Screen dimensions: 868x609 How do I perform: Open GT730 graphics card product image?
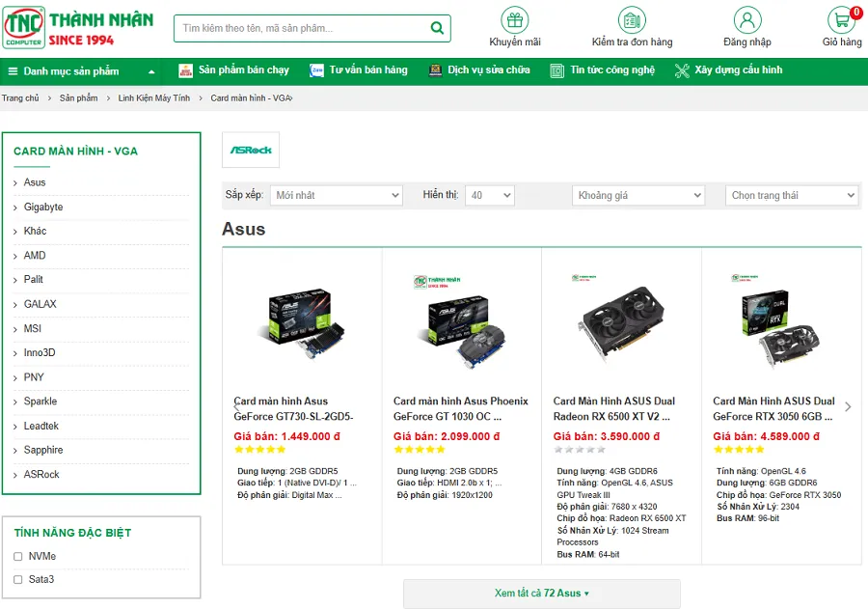coord(302,323)
